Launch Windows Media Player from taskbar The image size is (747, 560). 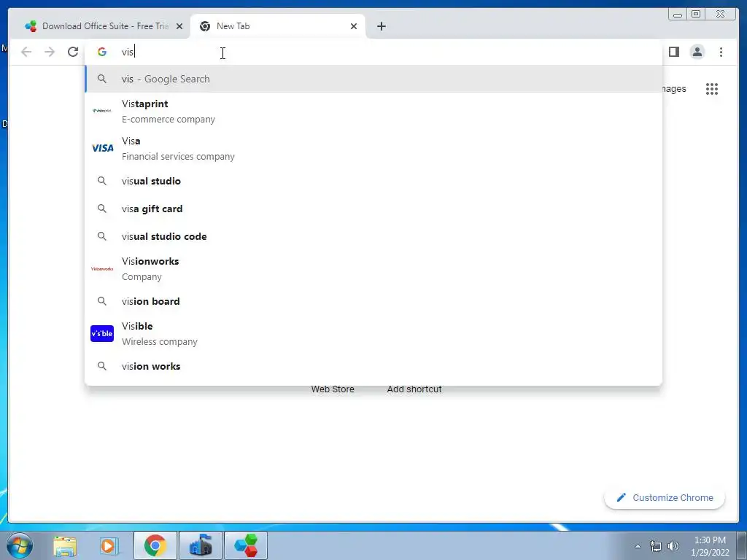tap(108, 545)
